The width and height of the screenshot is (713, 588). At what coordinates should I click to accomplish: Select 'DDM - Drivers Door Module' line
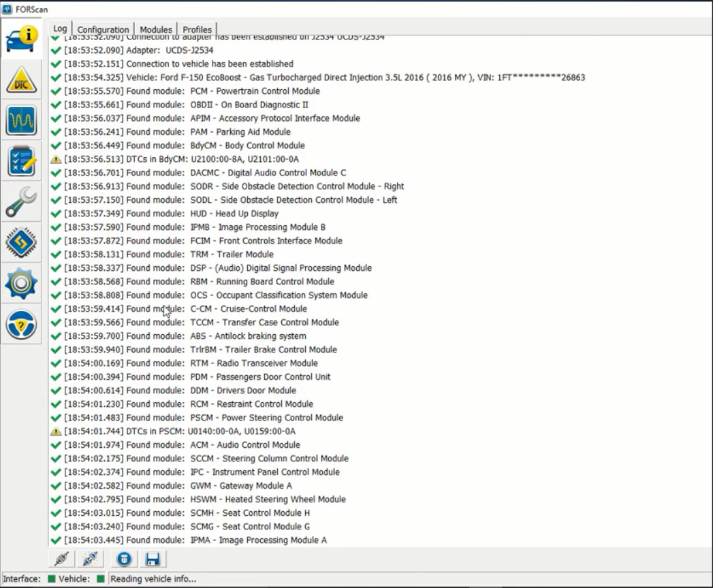pyautogui.click(x=180, y=391)
